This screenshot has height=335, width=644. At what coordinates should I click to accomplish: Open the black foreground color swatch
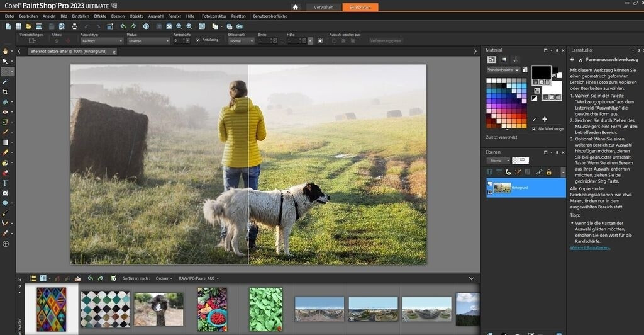(540, 72)
